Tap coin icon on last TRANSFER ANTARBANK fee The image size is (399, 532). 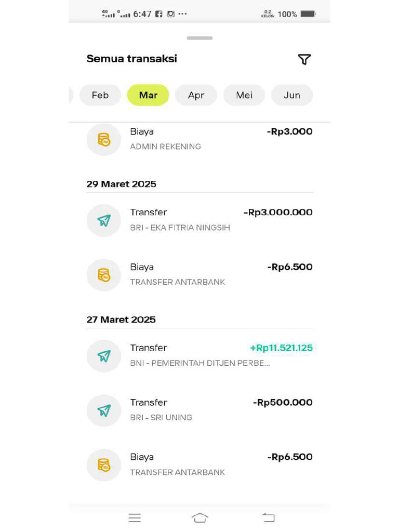pos(104,465)
